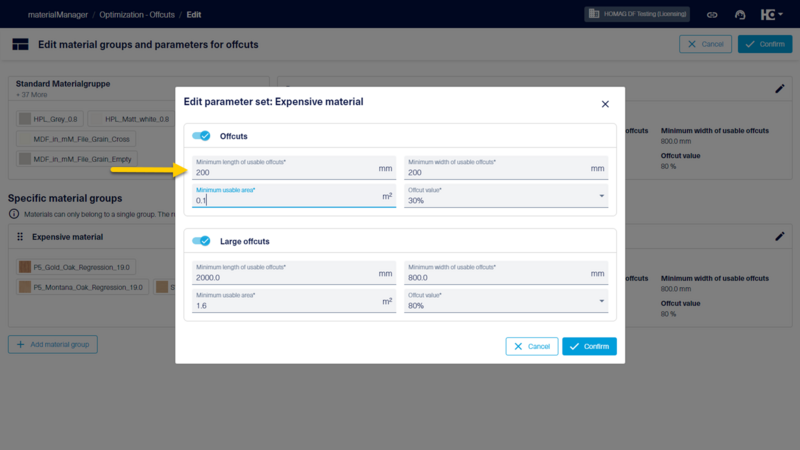Click the dialog Cancel button
This screenshot has width=800, height=450.
pos(532,346)
